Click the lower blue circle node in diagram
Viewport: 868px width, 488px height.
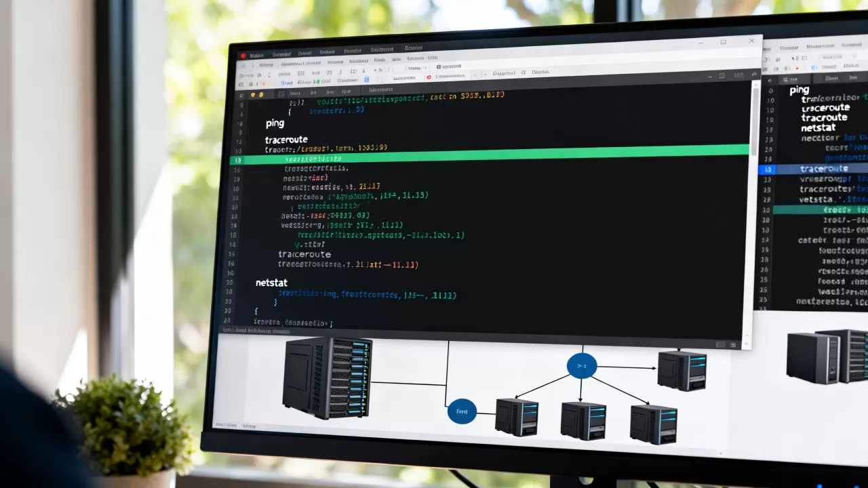pos(462,411)
